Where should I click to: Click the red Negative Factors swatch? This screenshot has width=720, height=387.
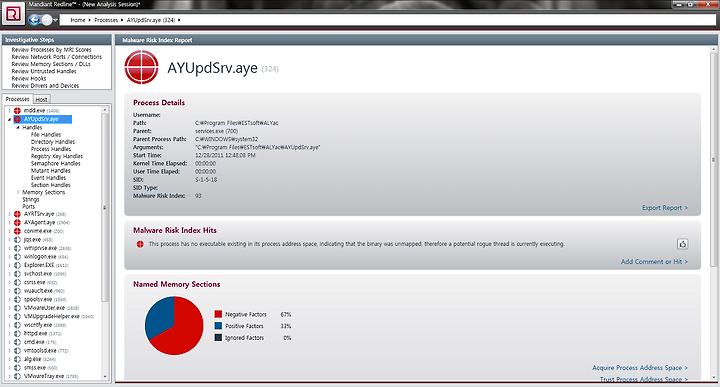[x=218, y=314]
